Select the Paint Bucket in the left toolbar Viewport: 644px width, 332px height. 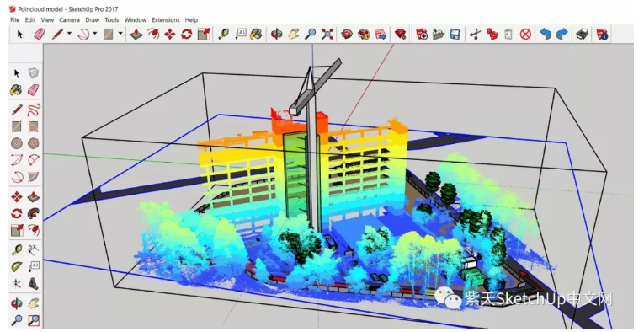(17, 90)
